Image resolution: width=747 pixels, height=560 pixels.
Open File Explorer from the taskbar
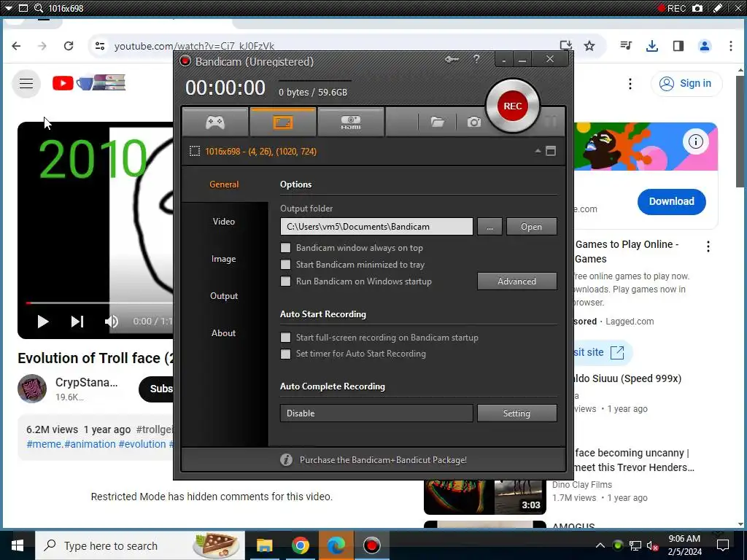coord(264,545)
